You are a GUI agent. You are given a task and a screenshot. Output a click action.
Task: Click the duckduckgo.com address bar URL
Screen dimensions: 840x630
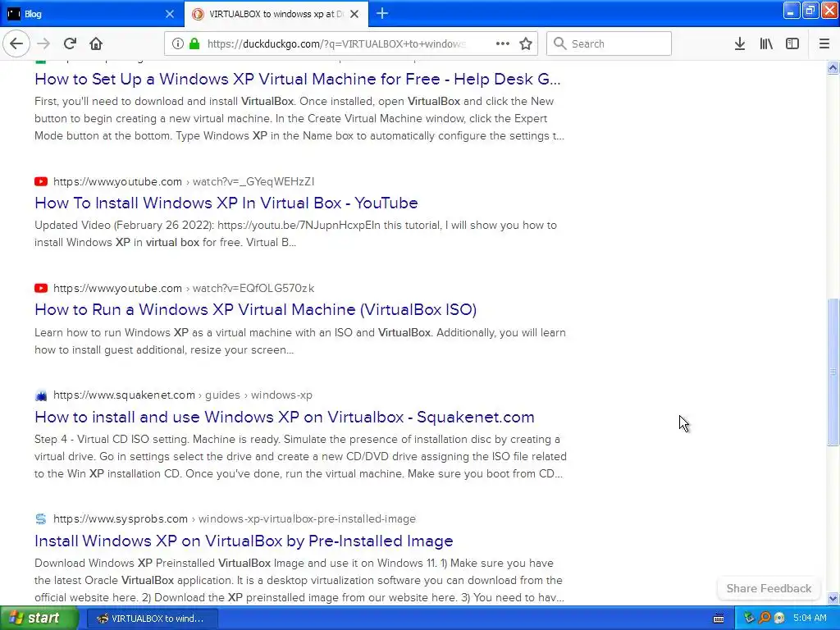click(x=336, y=43)
